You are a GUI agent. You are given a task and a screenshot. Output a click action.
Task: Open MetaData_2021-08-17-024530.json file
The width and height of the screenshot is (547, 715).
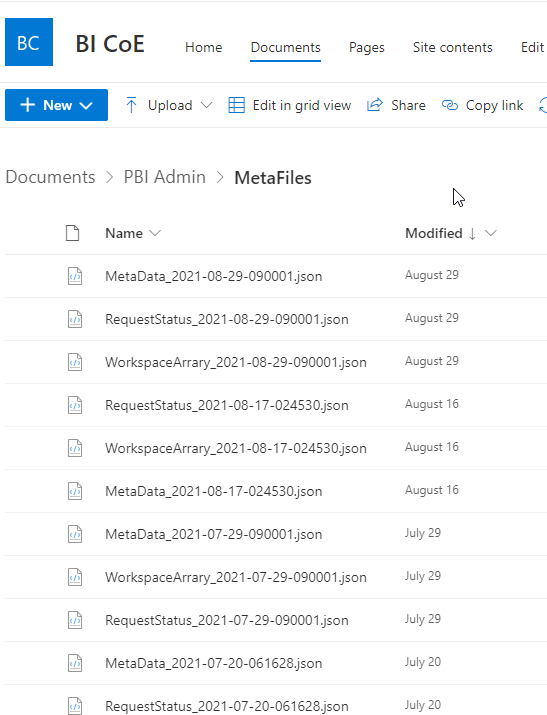214,492
